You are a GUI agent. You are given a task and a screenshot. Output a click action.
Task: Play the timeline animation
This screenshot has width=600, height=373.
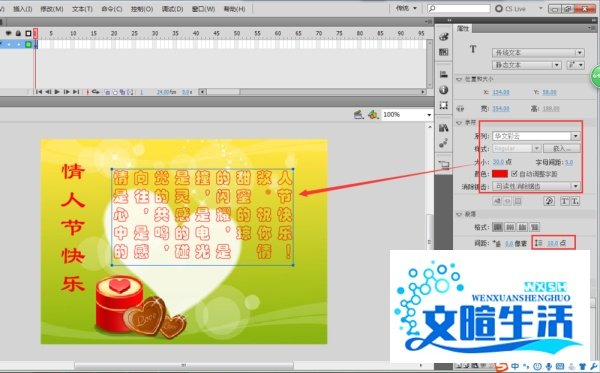[x=57, y=92]
